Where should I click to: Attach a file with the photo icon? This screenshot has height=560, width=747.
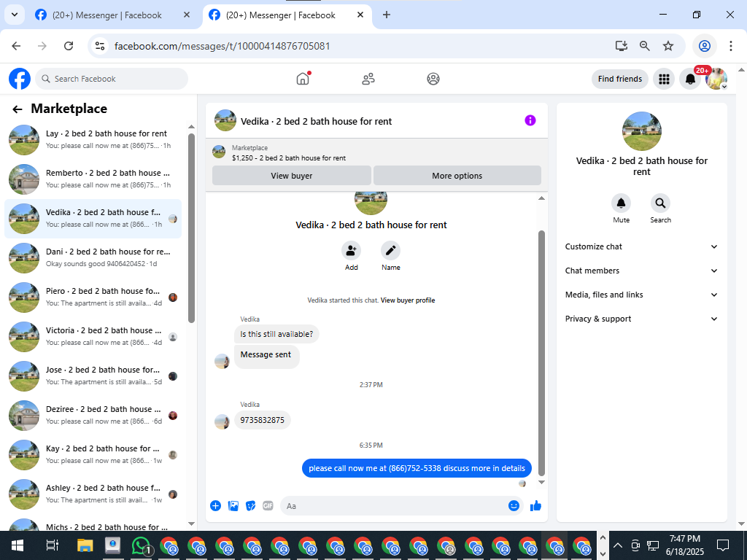[x=233, y=506]
